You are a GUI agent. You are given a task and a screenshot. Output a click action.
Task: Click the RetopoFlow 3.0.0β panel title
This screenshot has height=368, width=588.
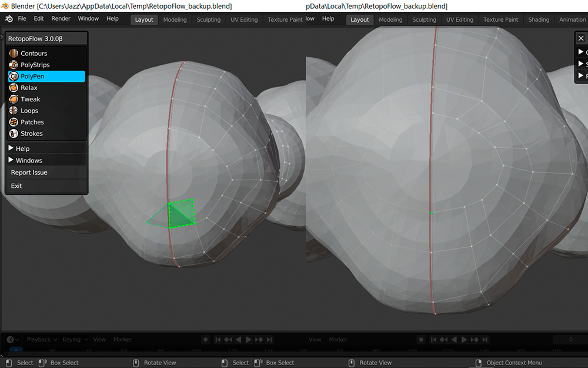pos(46,38)
